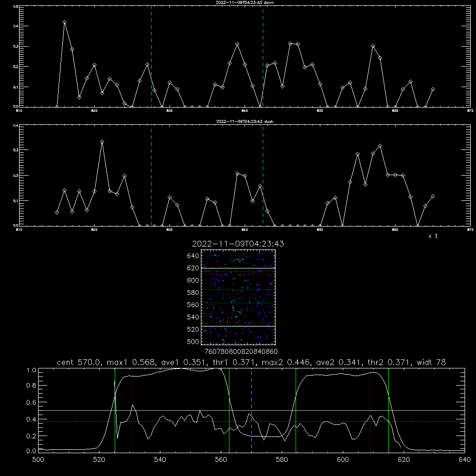Click the green solid line at 615 in the bottom plot
This screenshot has height=476, width=476.
pos(388,410)
